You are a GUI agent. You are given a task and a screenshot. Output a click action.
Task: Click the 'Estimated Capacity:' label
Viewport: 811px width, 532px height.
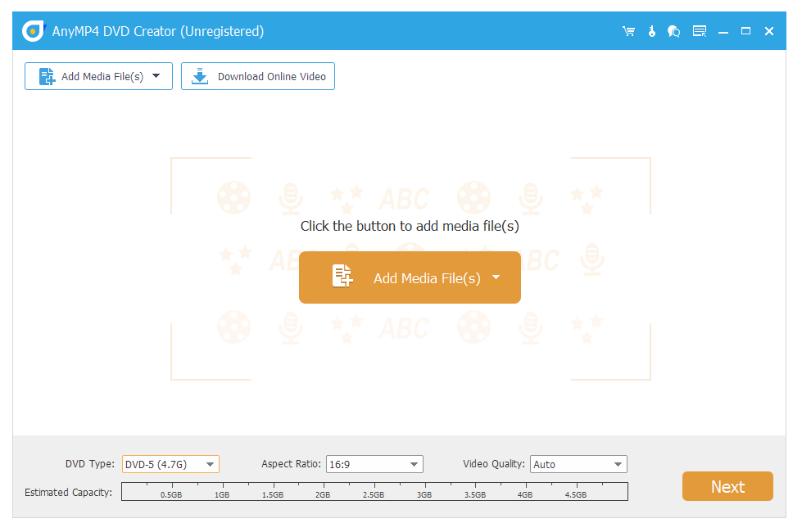point(68,492)
